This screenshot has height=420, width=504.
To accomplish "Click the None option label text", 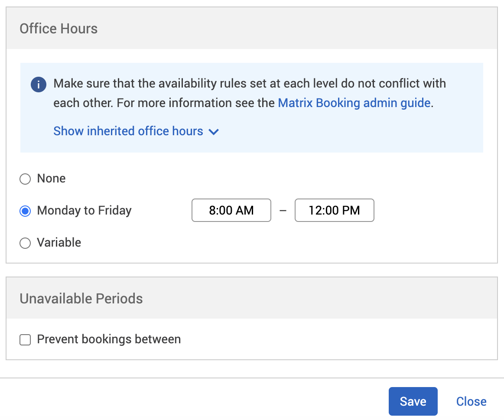I will (51, 179).
